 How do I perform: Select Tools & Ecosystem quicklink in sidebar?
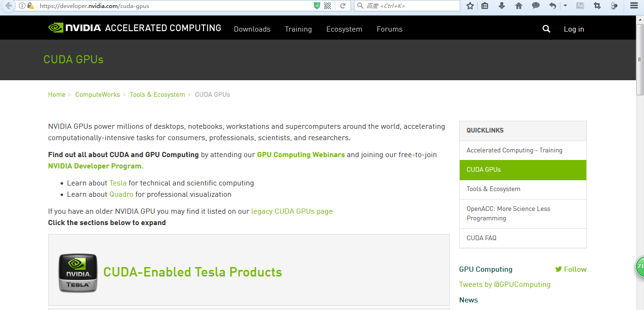[523, 189]
